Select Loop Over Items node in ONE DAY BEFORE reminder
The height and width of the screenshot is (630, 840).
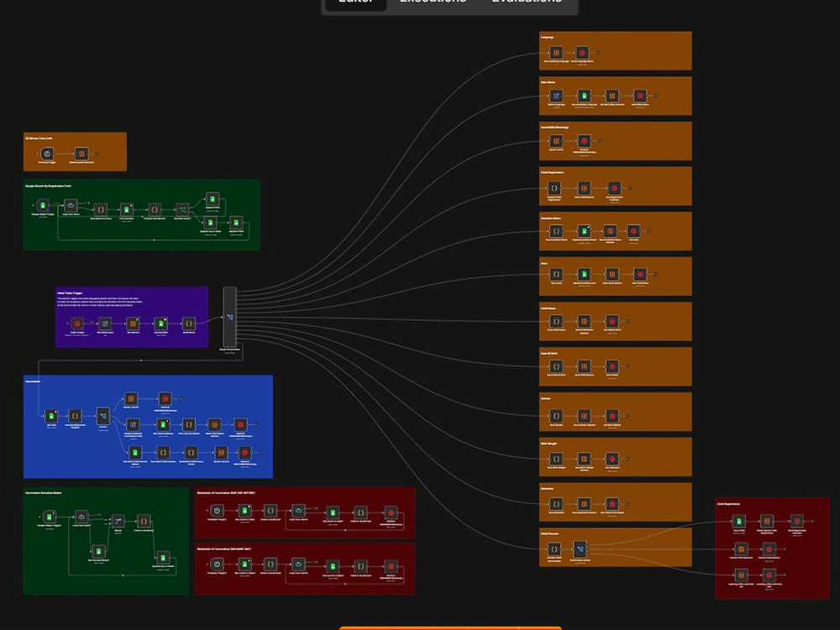[298, 511]
